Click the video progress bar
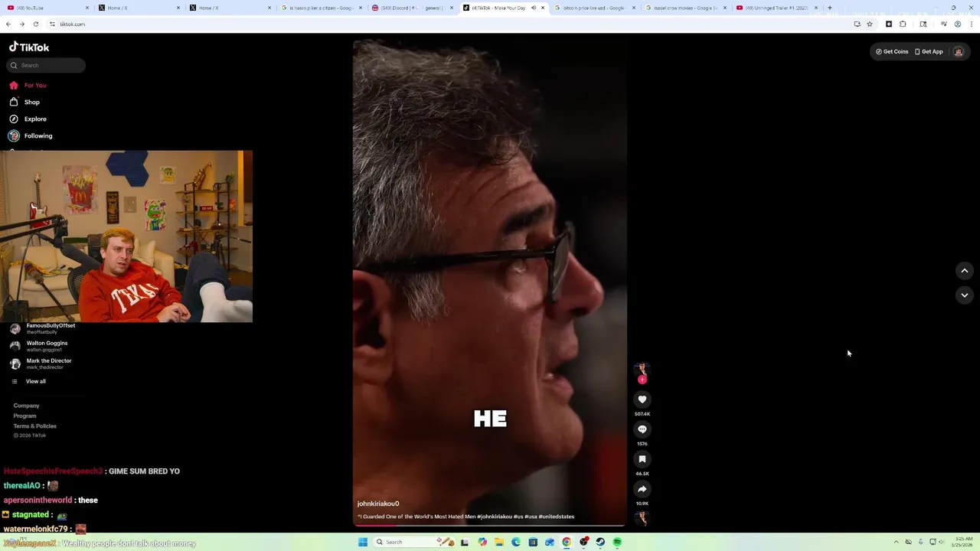The height and width of the screenshot is (551, 980). 490,526
